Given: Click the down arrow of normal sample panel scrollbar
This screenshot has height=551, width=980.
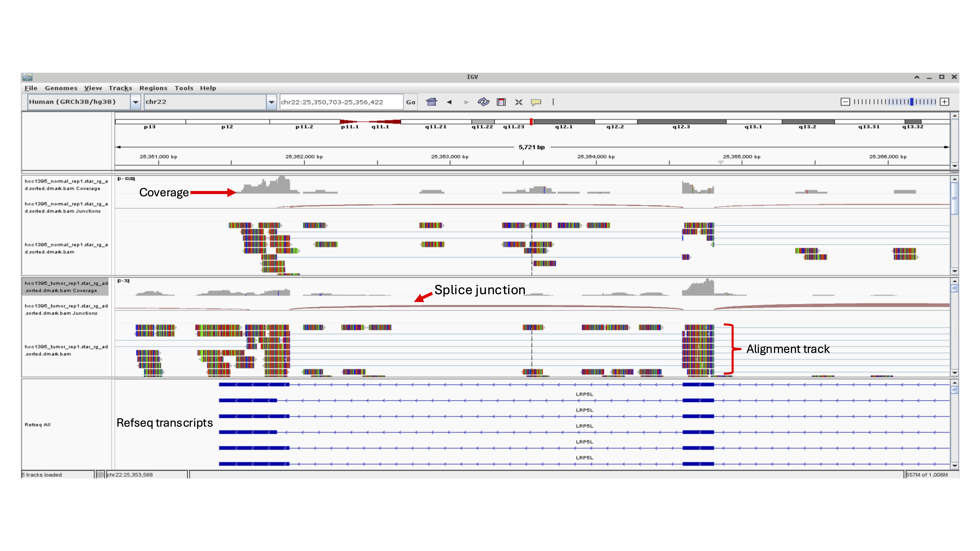Looking at the screenshot, I should (x=954, y=271).
